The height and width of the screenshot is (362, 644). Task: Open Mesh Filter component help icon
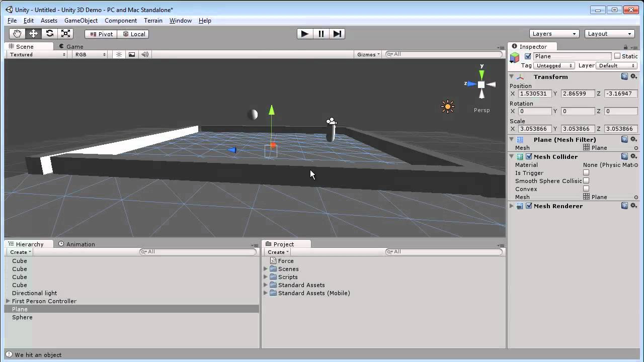[x=624, y=139]
